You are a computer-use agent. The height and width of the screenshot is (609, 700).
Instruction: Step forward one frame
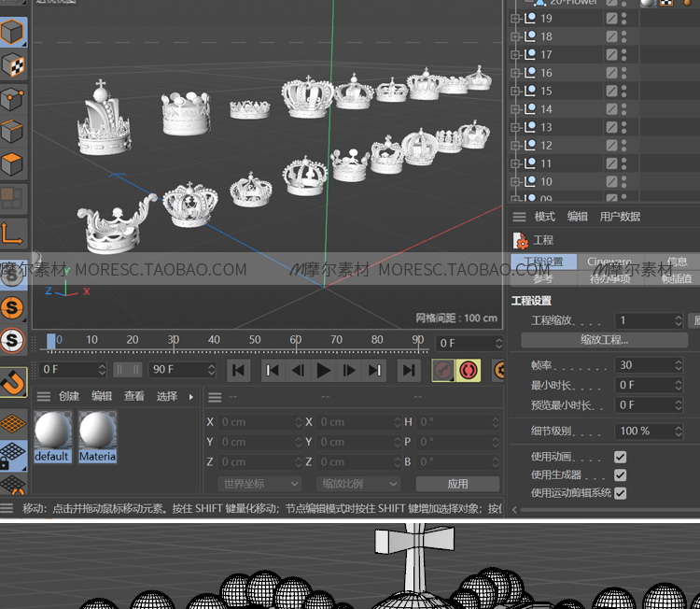pyautogui.click(x=349, y=370)
